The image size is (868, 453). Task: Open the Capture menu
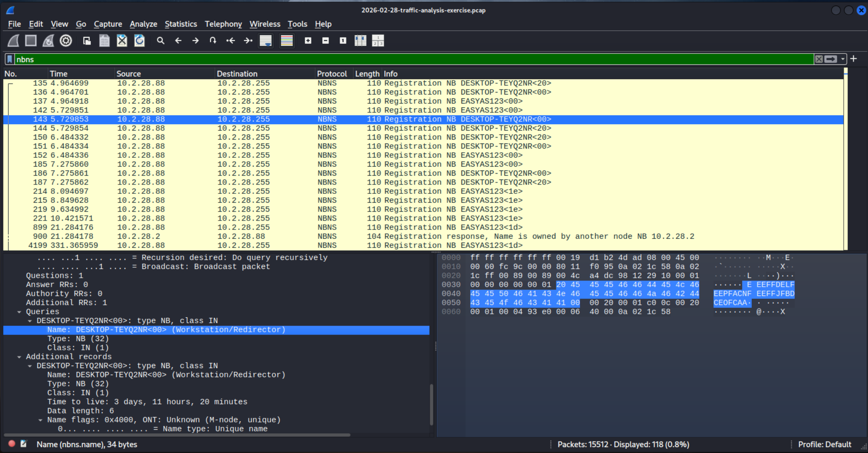[108, 24]
